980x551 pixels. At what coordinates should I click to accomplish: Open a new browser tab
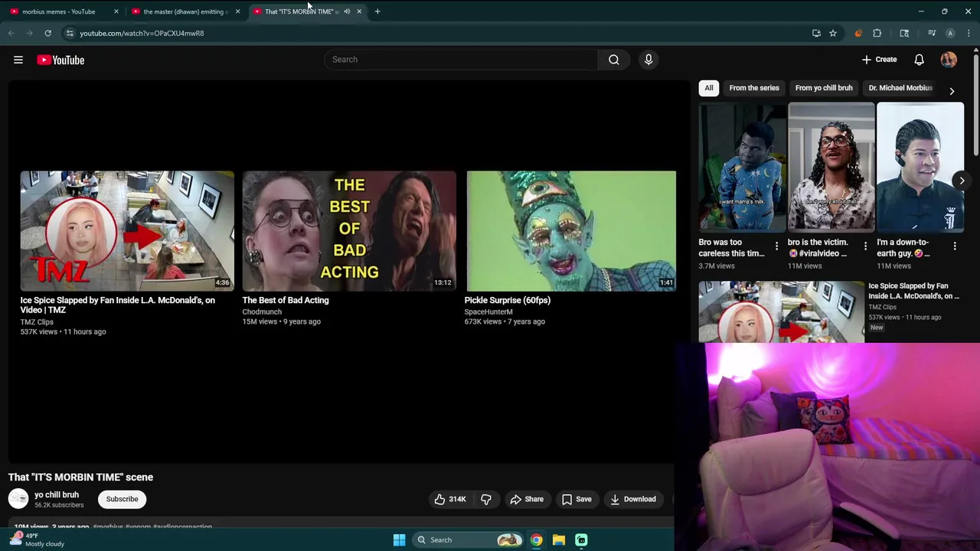click(377, 11)
